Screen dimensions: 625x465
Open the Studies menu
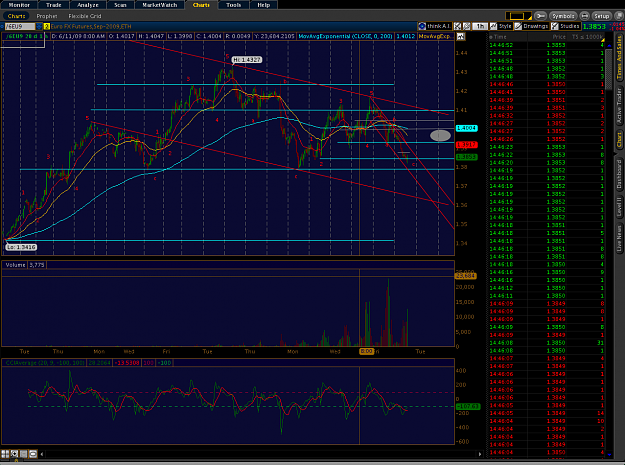(x=565, y=26)
